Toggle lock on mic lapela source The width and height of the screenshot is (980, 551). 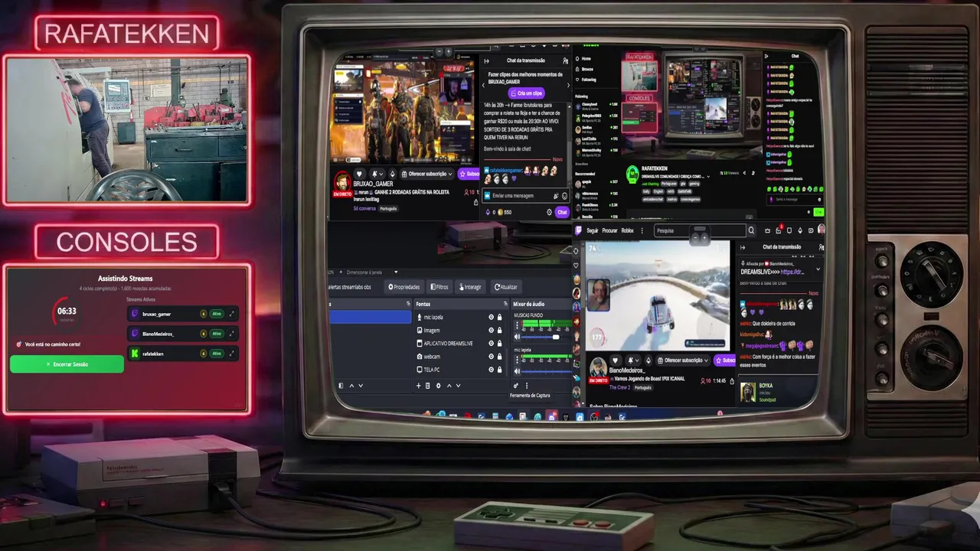(500, 317)
